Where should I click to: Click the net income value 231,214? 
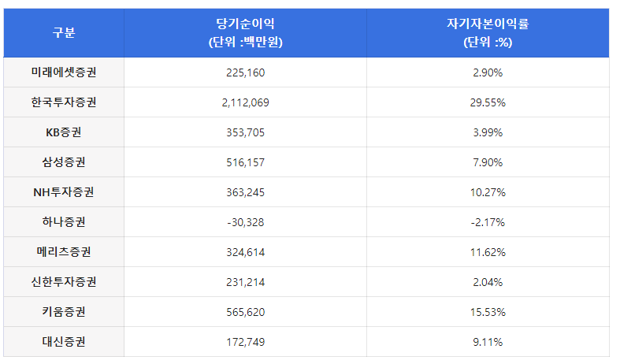[245, 283]
